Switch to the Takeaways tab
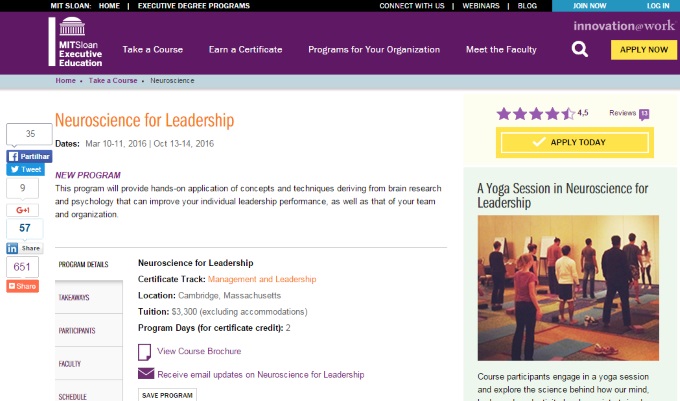 click(74, 297)
